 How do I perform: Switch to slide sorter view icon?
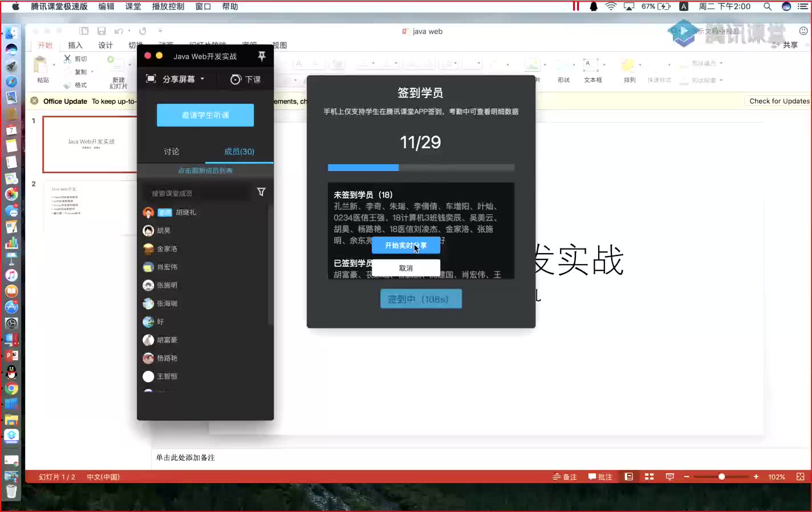(649, 477)
